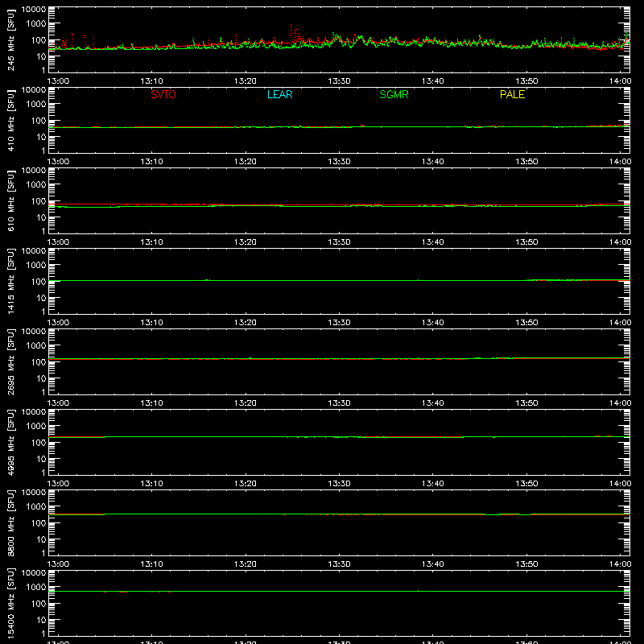Click 13:10 tick label under 1415 MHz plot
The height and width of the screenshot is (644, 644).
(151, 323)
